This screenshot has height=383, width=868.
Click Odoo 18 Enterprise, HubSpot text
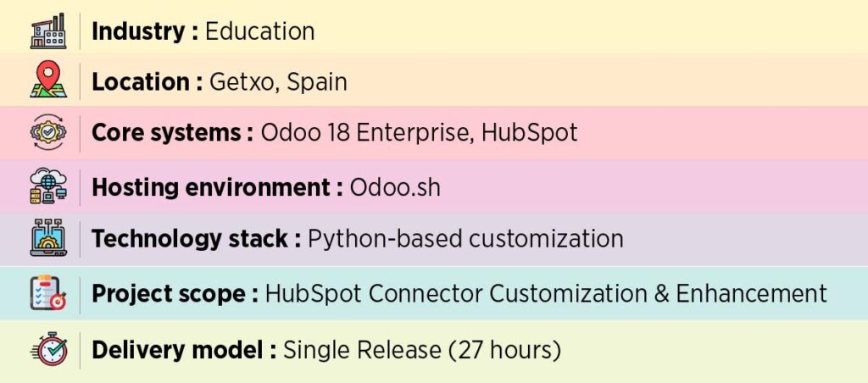419,133
